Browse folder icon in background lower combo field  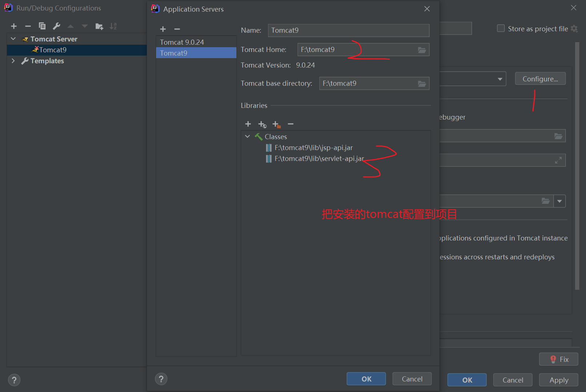pyautogui.click(x=546, y=201)
